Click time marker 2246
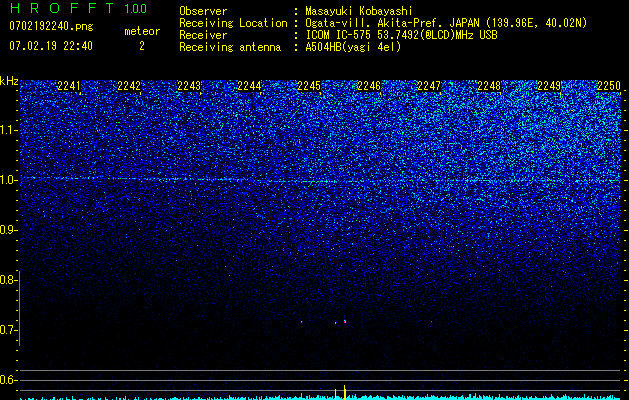Viewport: 629px width, 400px height. 369,86
